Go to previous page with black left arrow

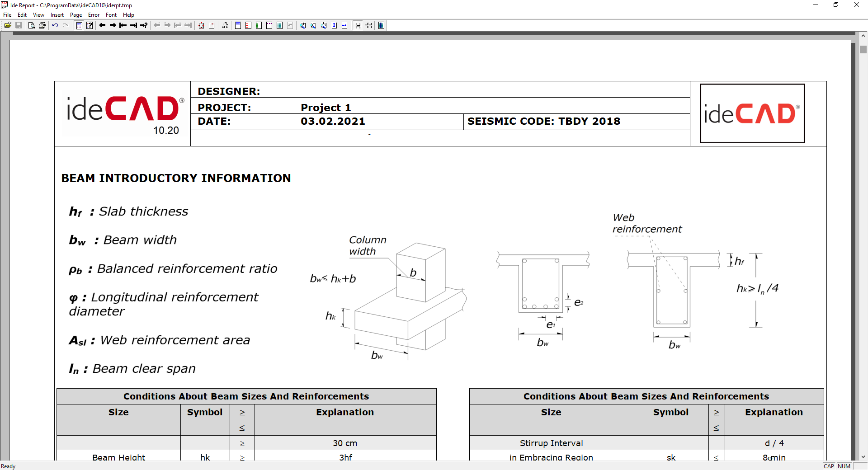(x=102, y=25)
